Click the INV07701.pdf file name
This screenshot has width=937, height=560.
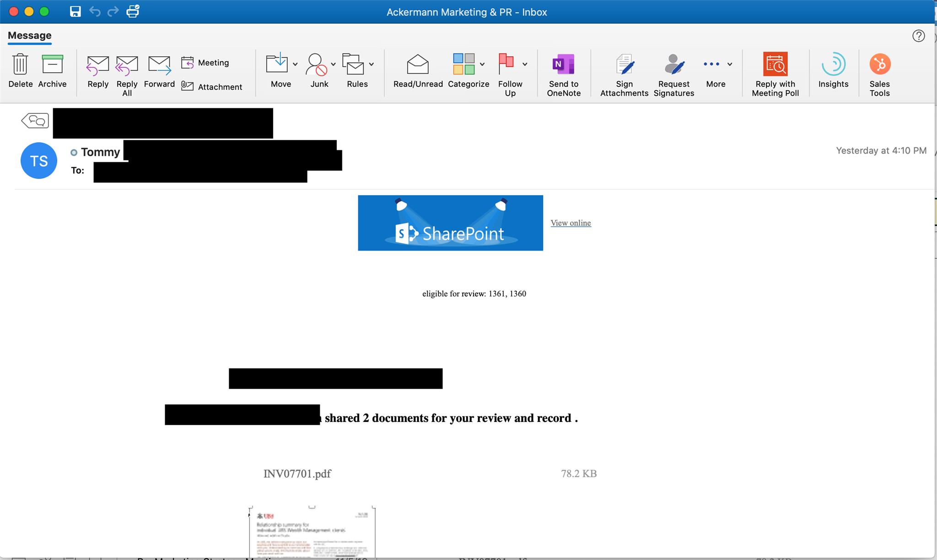297,474
